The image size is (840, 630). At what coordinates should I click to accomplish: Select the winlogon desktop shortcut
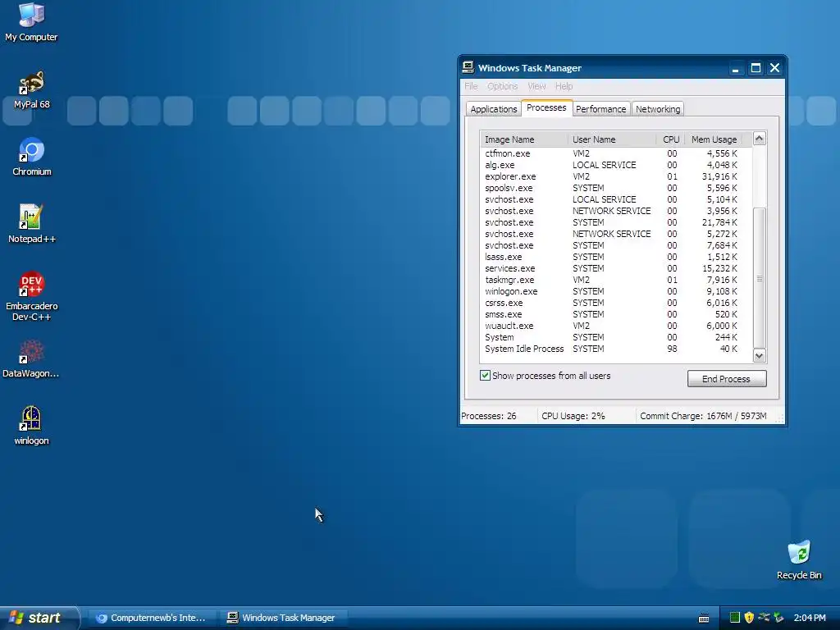point(31,426)
